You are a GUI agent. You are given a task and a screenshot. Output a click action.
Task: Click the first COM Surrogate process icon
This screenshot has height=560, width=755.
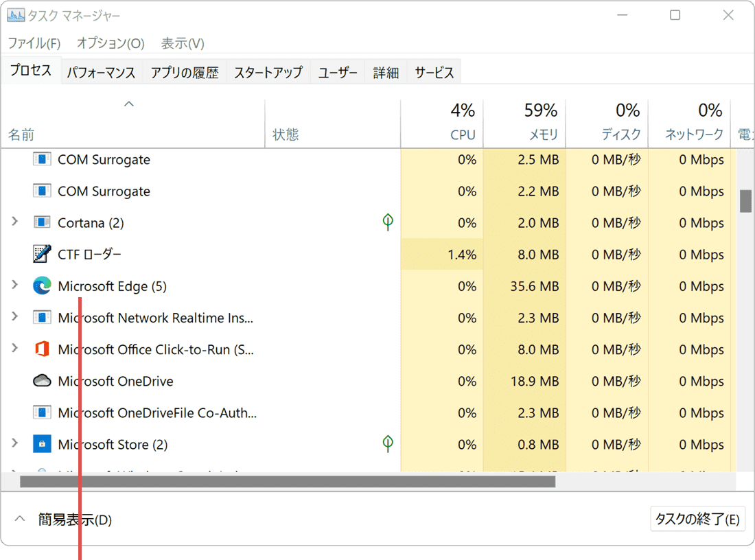coord(41,159)
